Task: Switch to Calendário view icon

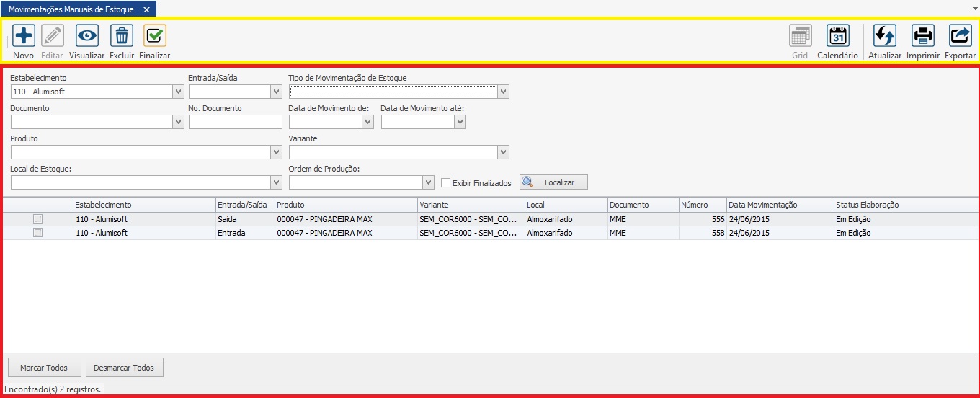Action: 837,36
